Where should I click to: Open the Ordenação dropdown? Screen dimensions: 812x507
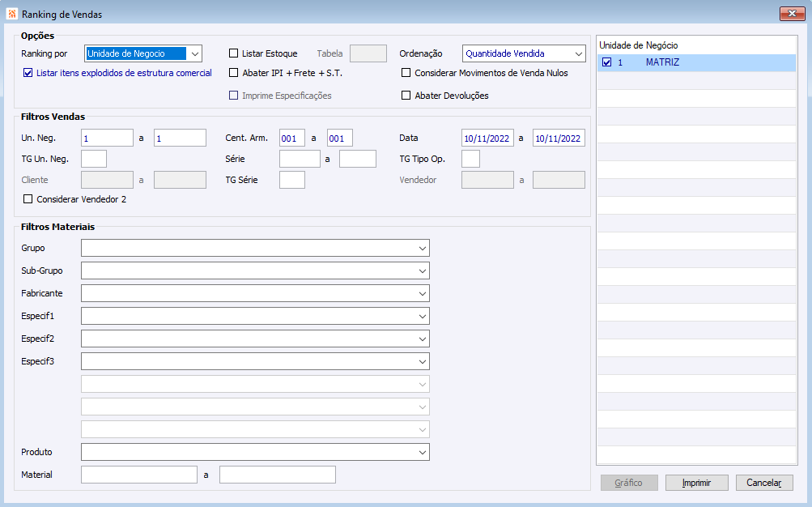click(x=579, y=53)
